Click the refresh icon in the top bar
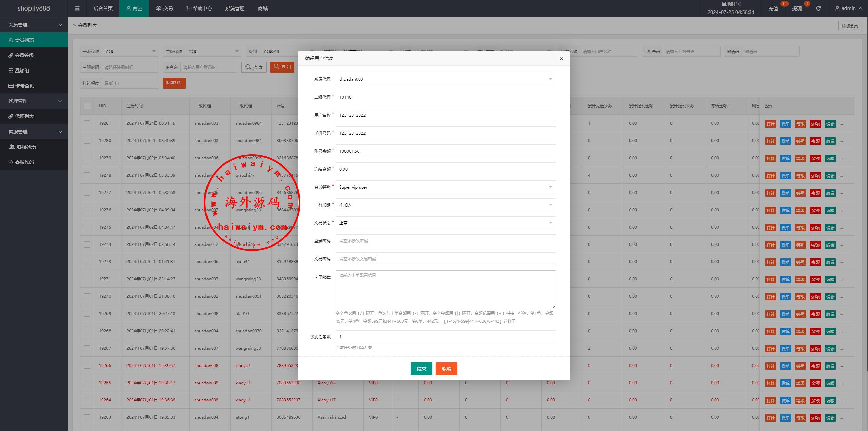868x431 pixels. click(818, 8)
